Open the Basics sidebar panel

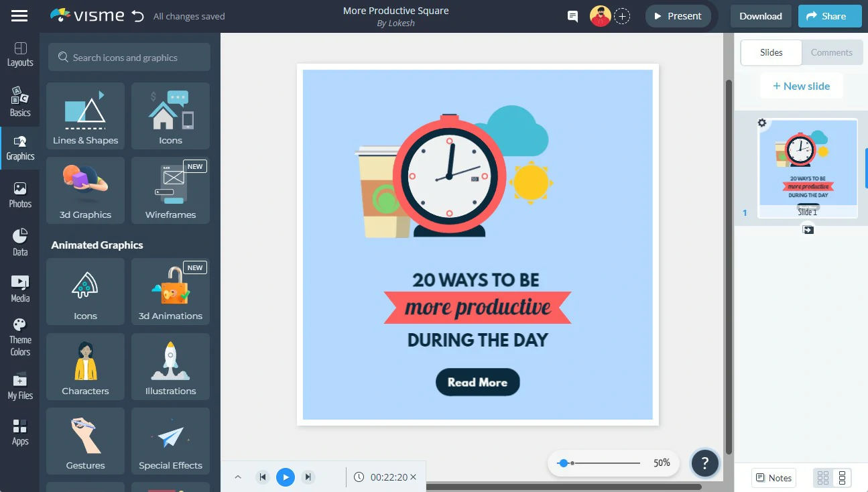[20, 102]
